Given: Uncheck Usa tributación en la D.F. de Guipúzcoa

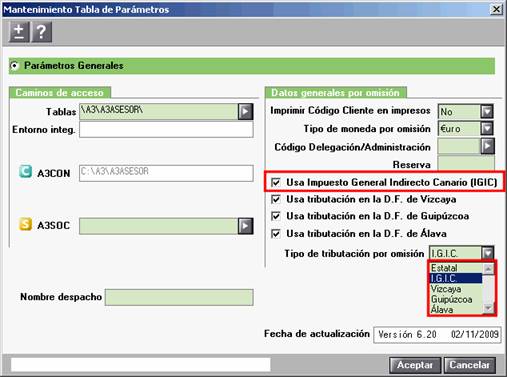Looking at the screenshot, I should tap(276, 216).
